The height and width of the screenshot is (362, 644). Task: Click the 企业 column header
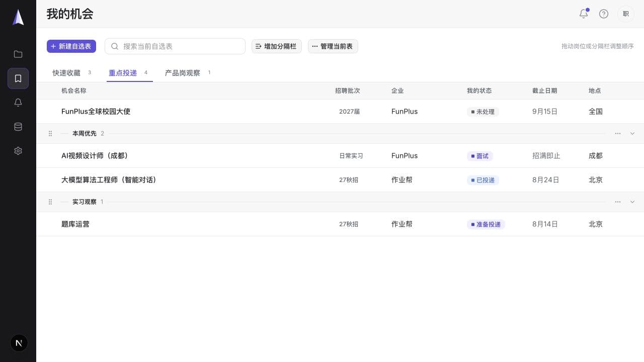point(397,91)
